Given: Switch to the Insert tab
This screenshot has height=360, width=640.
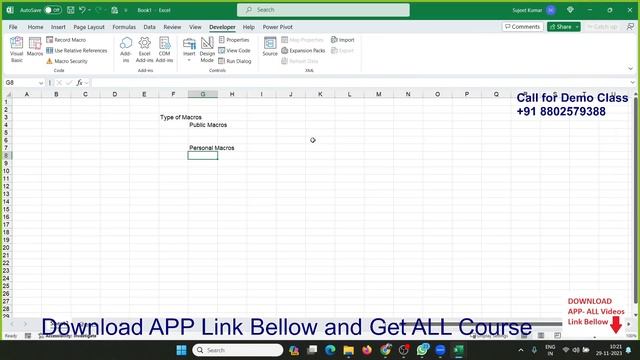Looking at the screenshot, I should pos(58,27).
